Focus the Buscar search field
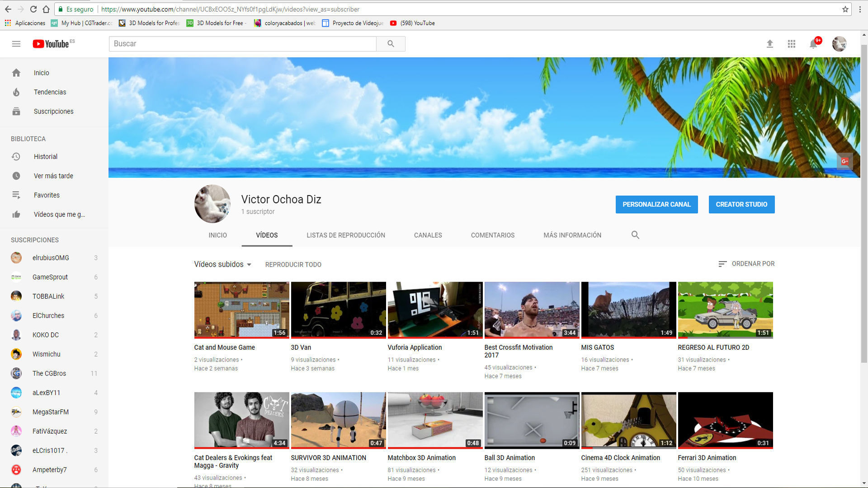Viewport: 868px width, 488px height. click(242, 44)
